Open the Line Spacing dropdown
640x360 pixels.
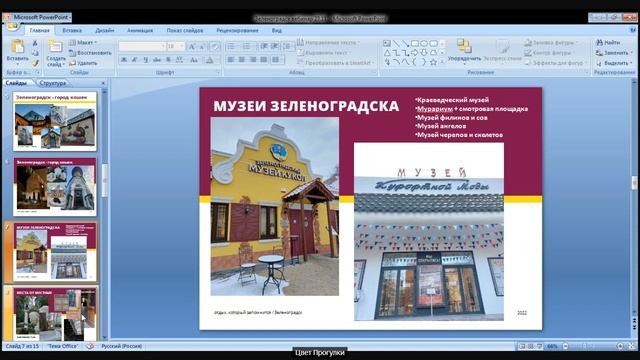coord(288,47)
